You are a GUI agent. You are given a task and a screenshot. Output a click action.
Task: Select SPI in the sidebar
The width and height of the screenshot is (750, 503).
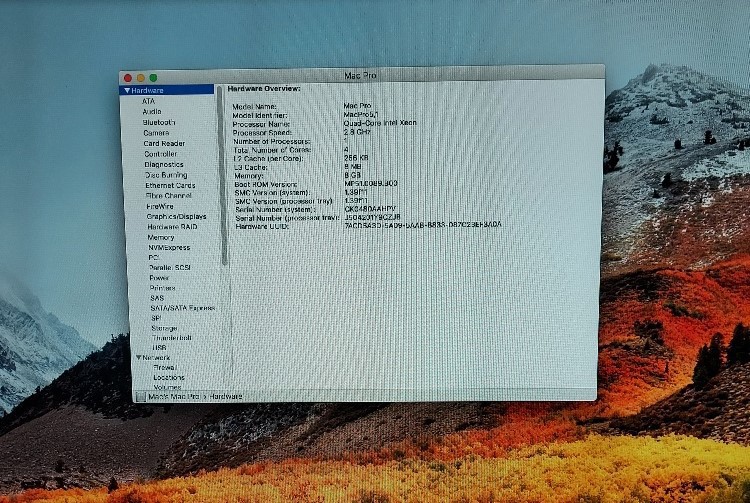click(156, 318)
